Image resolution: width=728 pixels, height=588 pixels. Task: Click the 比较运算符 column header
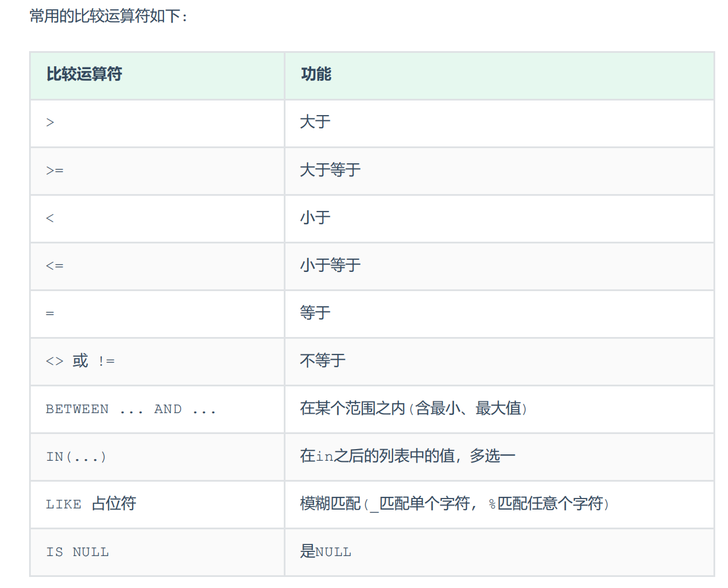pos(157,76)
